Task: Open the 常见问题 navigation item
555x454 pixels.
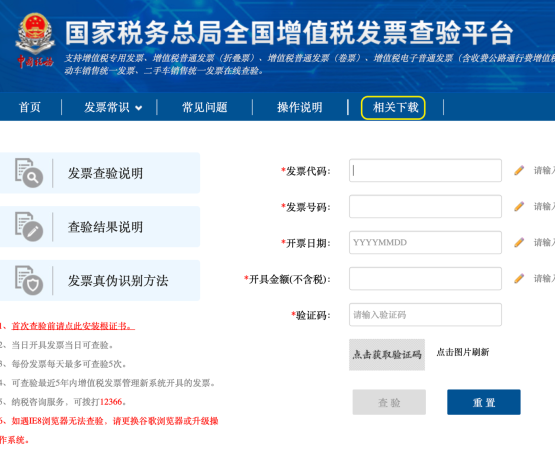Action: [x=205, y=107]
